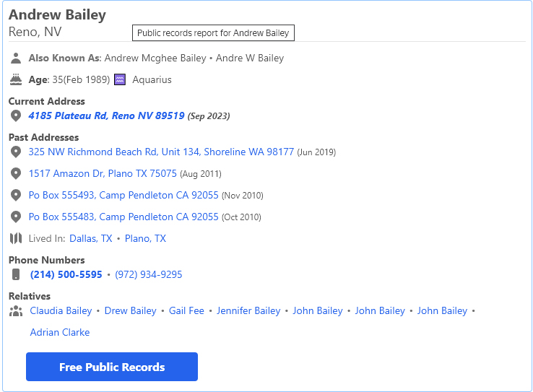Click the map pin beside 4185 Plateau Rd
This screenshot has width=533, height=392.
tap(16, 116)
